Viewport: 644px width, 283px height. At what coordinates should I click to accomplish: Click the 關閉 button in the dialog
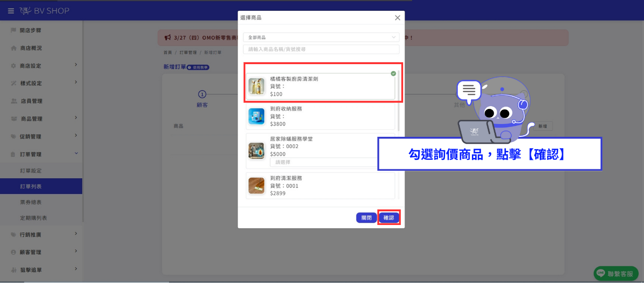[366, 217]
